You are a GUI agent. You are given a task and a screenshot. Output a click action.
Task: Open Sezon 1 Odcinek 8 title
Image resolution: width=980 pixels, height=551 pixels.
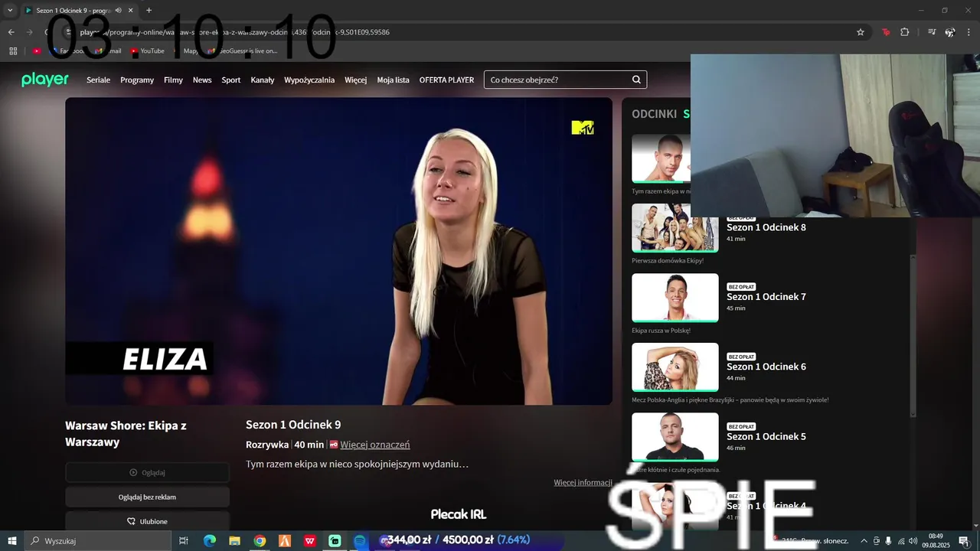(766, 227)
